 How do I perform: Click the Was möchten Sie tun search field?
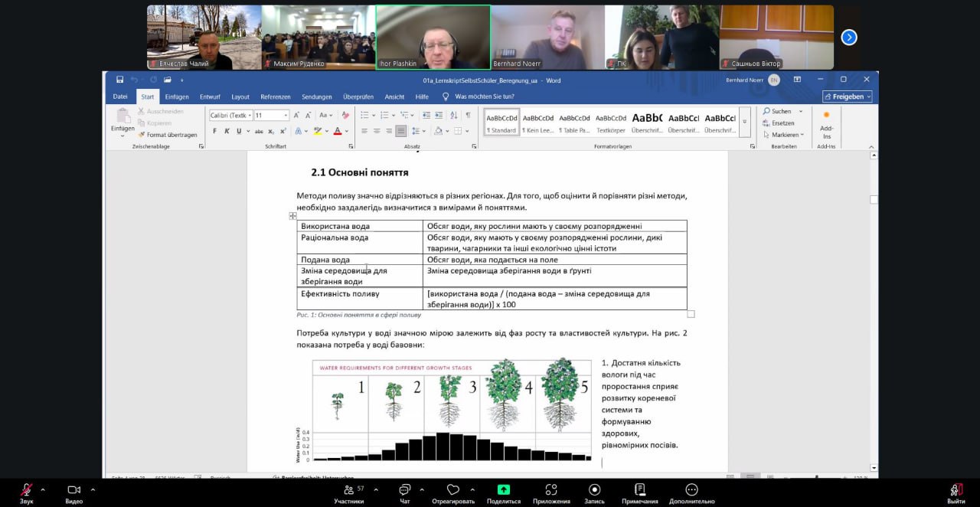pos(484,97)
